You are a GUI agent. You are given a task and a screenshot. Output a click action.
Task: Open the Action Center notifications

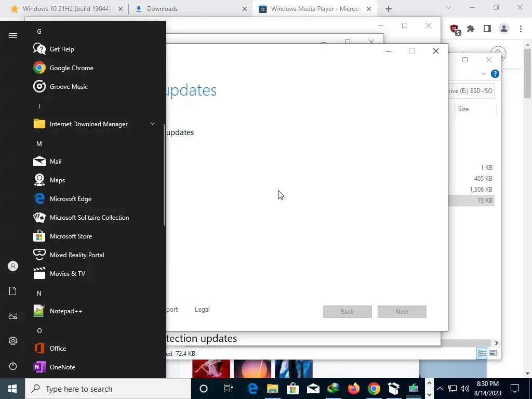(x=515, y=389)
